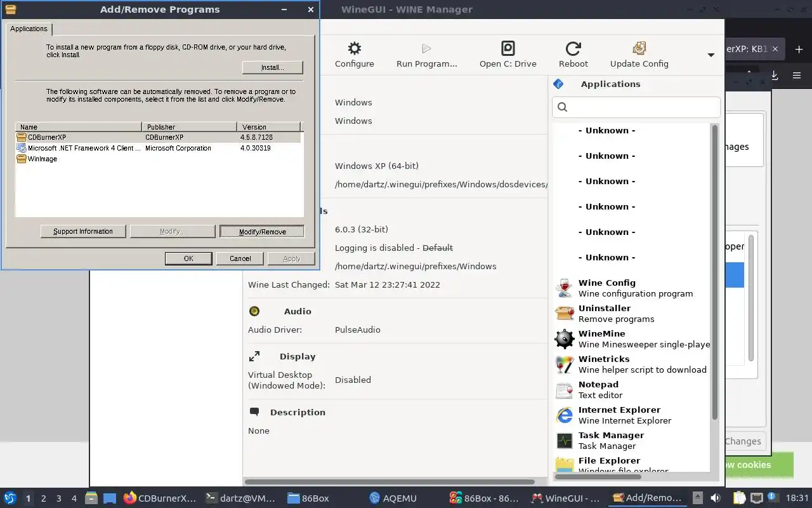Open Wine Internet Explorer
This screenshot has height=508, width=812.
point(631,415)
